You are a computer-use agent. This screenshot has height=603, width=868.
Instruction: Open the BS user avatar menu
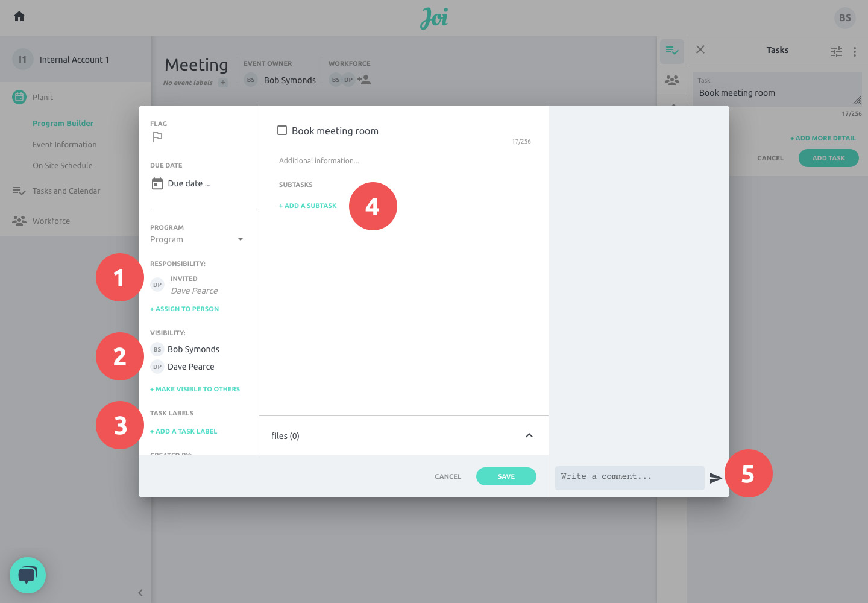tap(845, 18)
